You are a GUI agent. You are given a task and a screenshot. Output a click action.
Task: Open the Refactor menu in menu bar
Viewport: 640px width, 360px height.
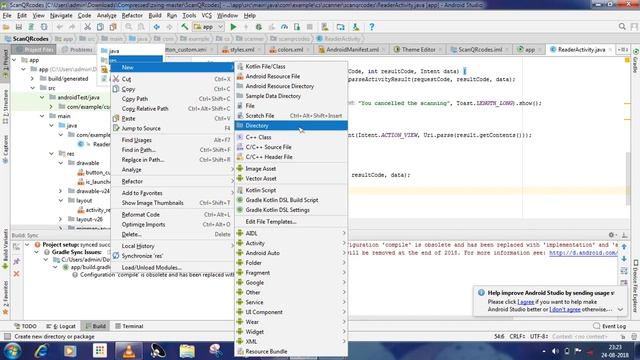(x=132, y=16)
